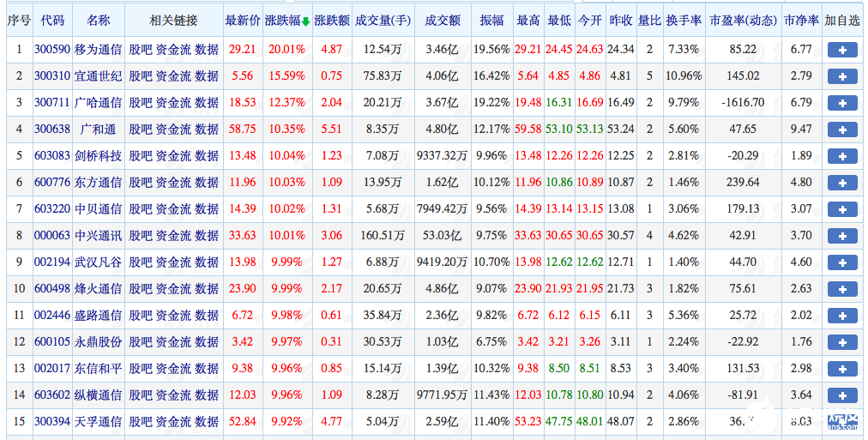The width and height of the screenshot is (868, 440).
Task: Add 东方通信 to watchlist with plus button
Action: tap(842, 183)
